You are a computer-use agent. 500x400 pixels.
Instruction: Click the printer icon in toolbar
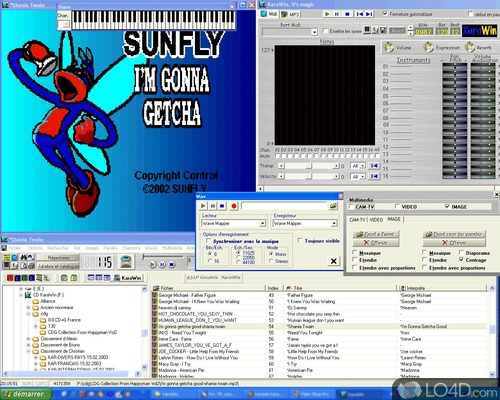coord(32,266)
